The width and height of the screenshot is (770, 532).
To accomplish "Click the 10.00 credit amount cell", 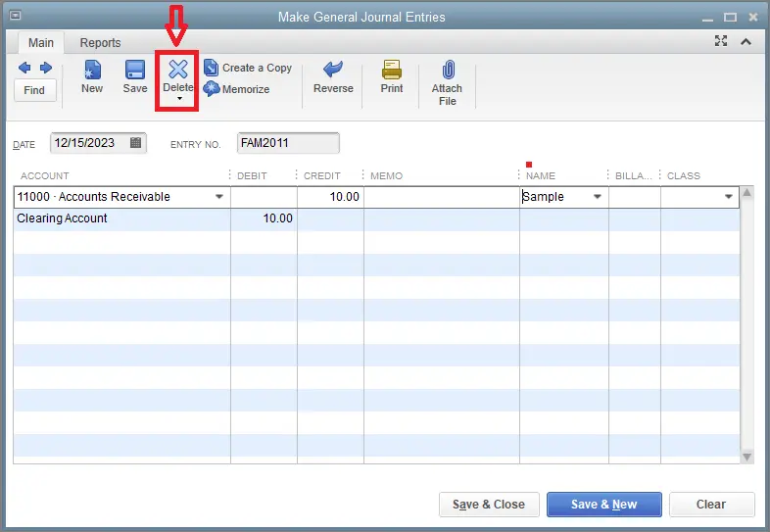I will click(x=330, y=197).
